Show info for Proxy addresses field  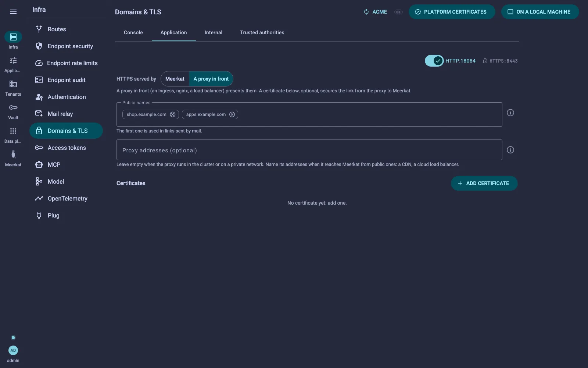pos(510,150)
